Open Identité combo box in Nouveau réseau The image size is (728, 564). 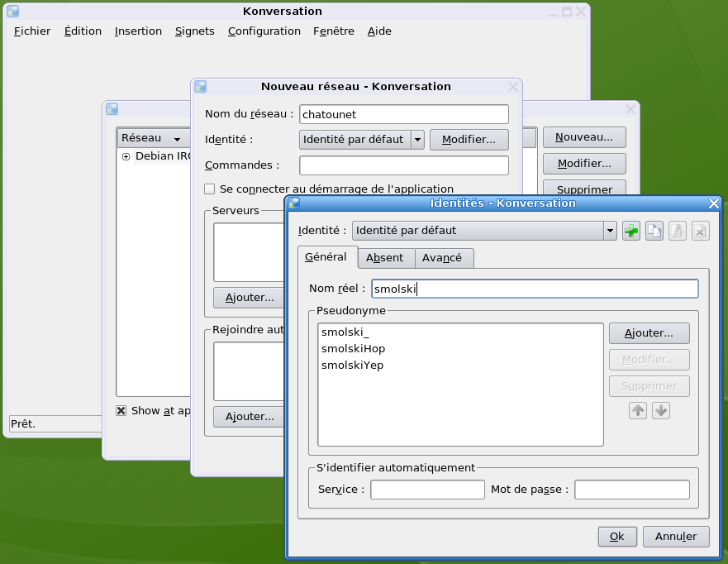pos(417,140)
